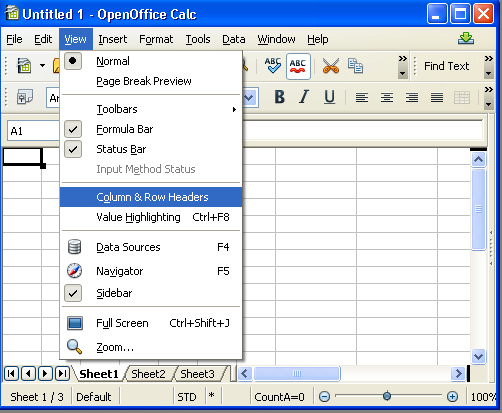This screenshot has height=413, width=502.
Task: Switch to Sheet3 tab
Action: (197, 374)
